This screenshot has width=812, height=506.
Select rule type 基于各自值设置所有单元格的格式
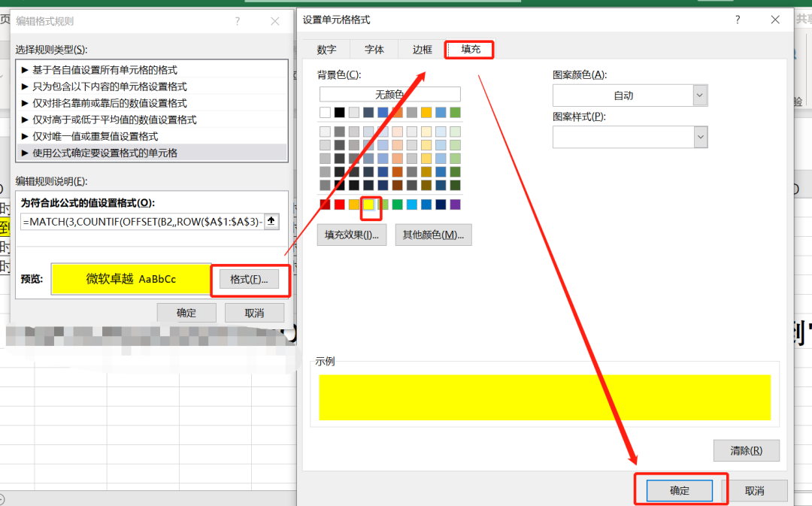click(x=152, y=70)
